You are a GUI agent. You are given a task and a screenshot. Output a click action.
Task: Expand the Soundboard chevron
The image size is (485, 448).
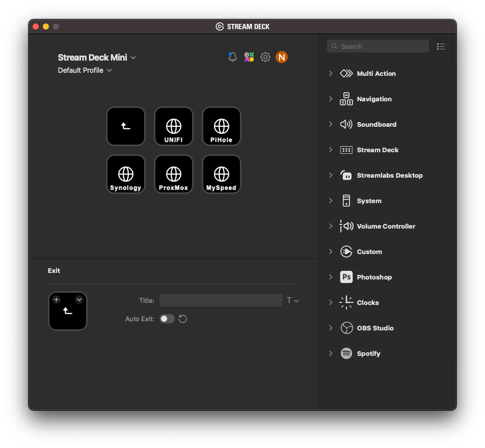(331, 124)
